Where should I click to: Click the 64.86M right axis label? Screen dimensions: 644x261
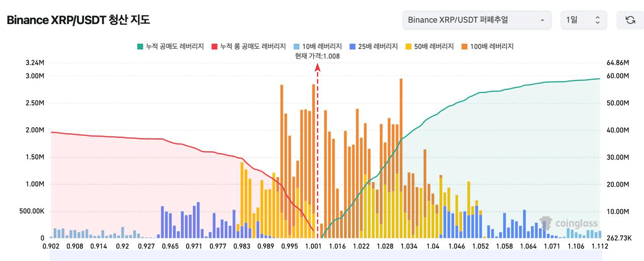(618, 63)
